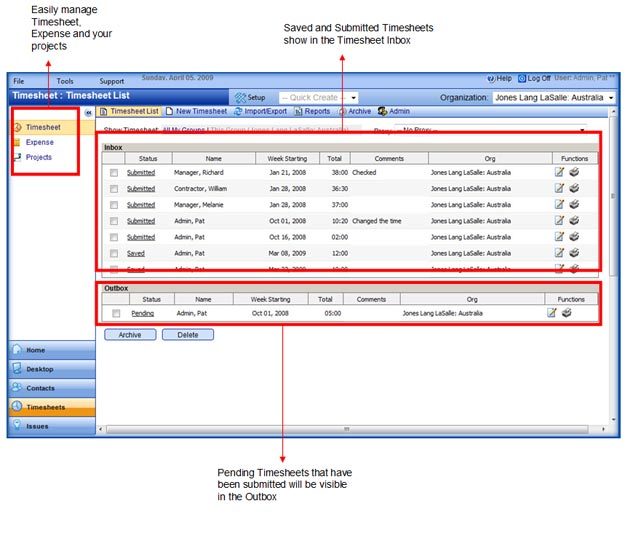
Task: Print the Mar 08, 2009 saved timesheet
Action: tap(574, 252)
